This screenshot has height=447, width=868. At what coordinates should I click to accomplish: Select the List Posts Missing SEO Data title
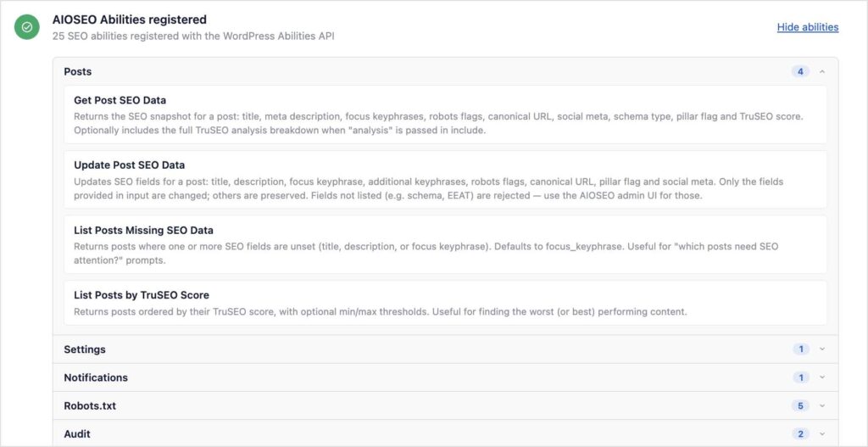[x=143, y=230]
